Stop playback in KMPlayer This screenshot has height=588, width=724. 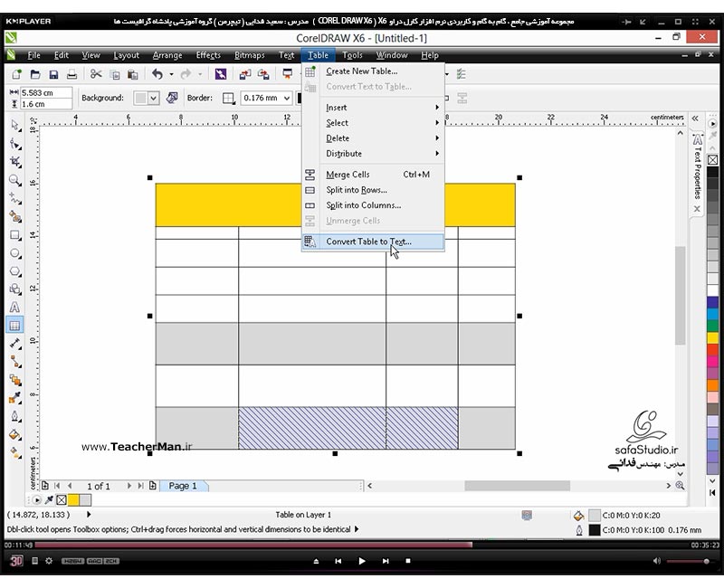(408, 561)
